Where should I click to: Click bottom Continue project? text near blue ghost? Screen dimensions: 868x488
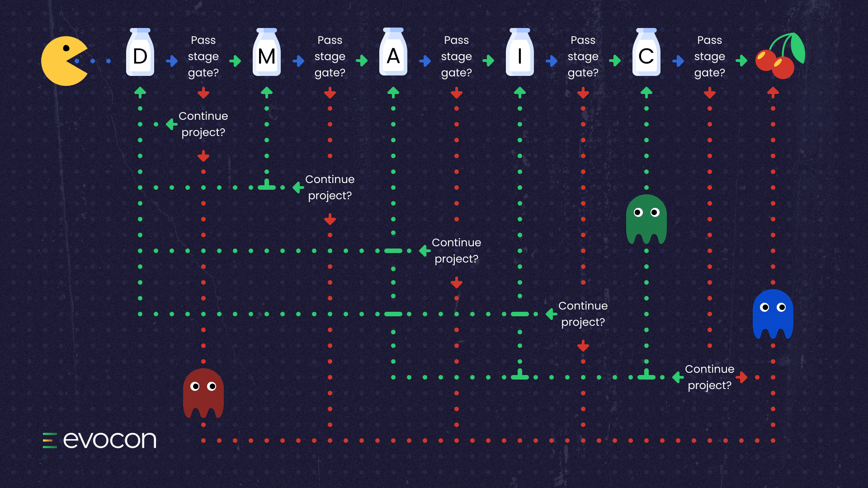(710, 377)
